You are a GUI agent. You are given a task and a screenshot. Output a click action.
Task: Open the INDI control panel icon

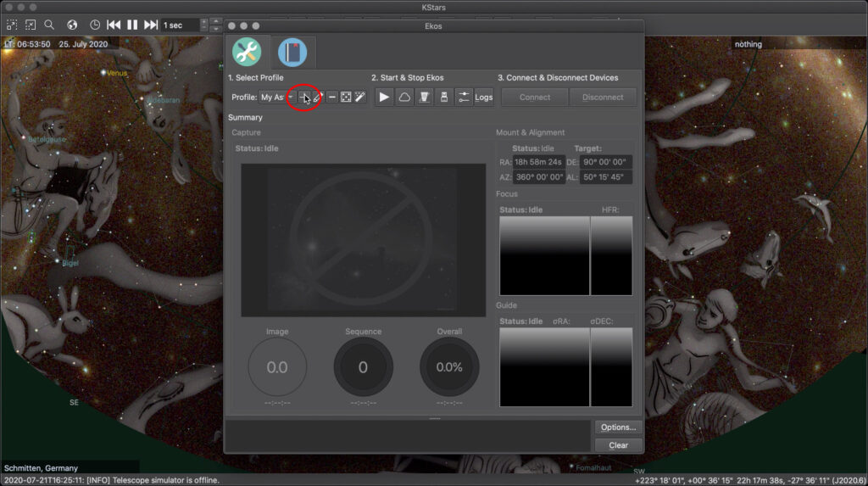[x=444, y=97]
